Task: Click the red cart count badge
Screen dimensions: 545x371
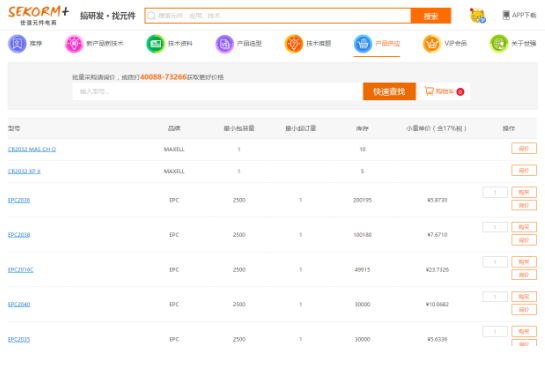Action: click(460, 92)
